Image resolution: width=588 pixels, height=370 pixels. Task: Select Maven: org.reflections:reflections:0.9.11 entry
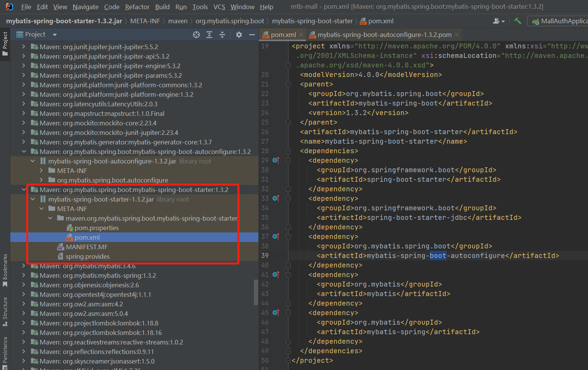92,352
